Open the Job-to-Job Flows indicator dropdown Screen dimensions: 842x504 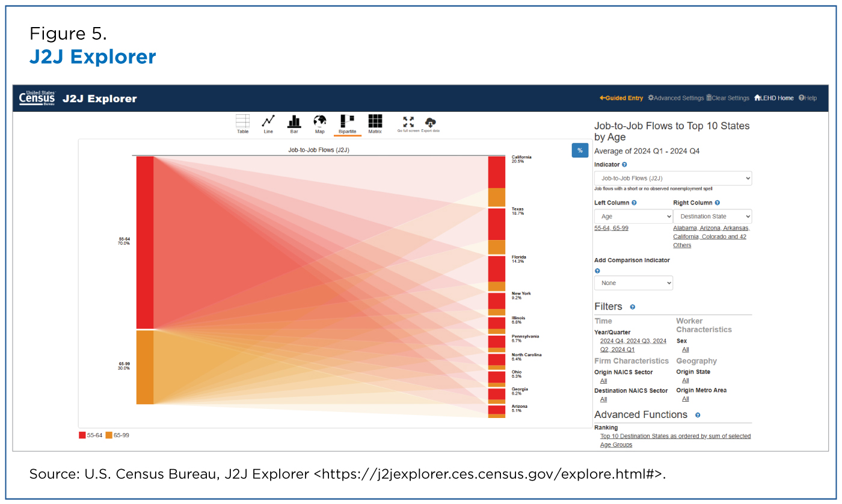673,178
